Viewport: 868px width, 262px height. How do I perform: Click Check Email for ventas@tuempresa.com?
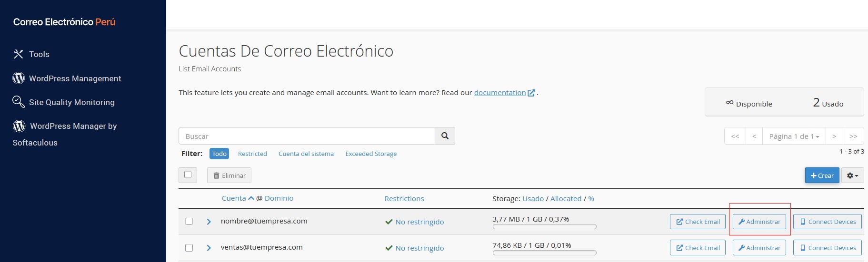tap(698, 248)
